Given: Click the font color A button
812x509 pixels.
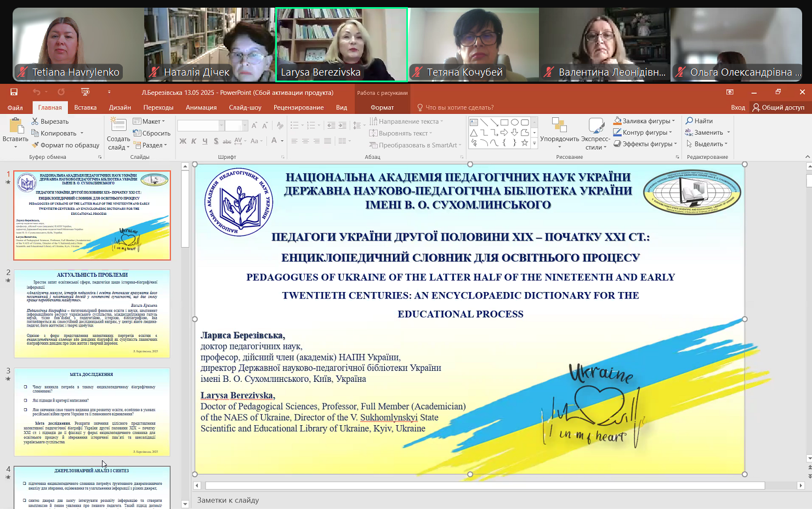Looking at the screenshot, I should 274,141.
